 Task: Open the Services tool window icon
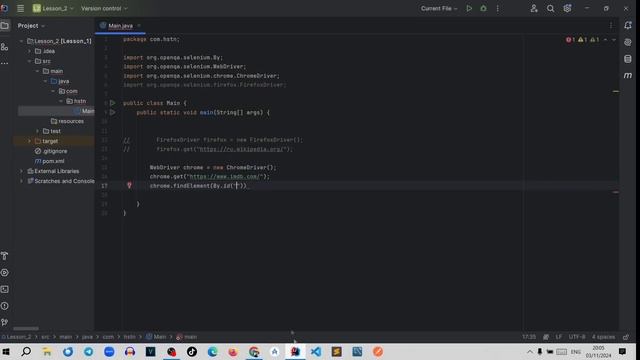(x=4, y=273)
